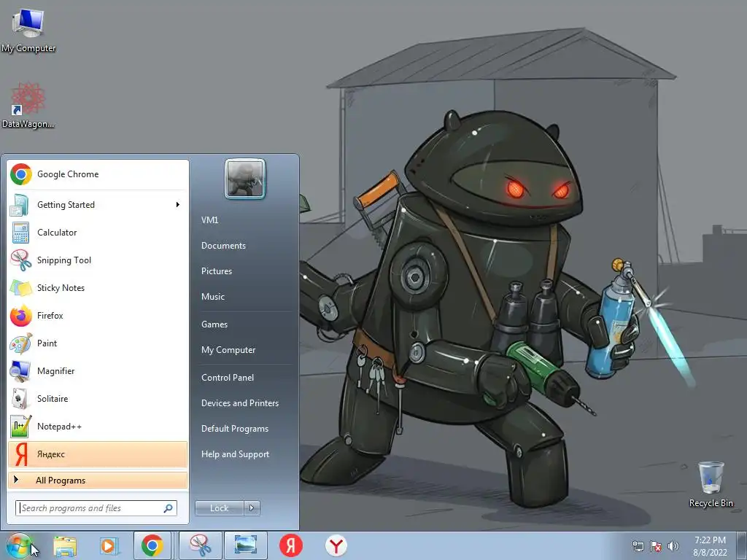This screenshot has width=747, height=560.
Task: Click Show desktop strip at taskbar end
Action: pos(742,545)
